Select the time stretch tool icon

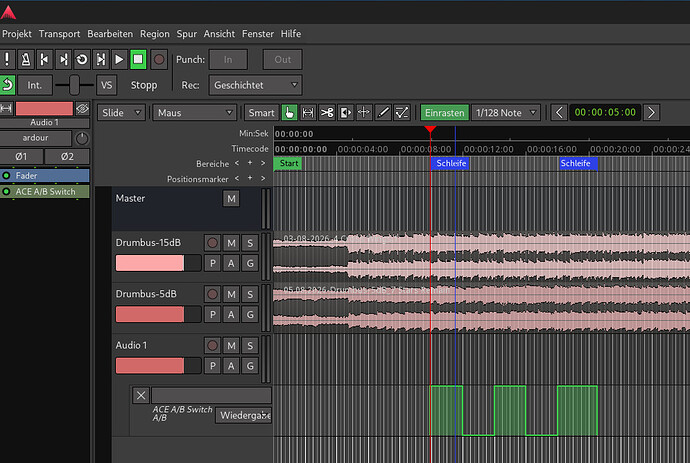364,113
